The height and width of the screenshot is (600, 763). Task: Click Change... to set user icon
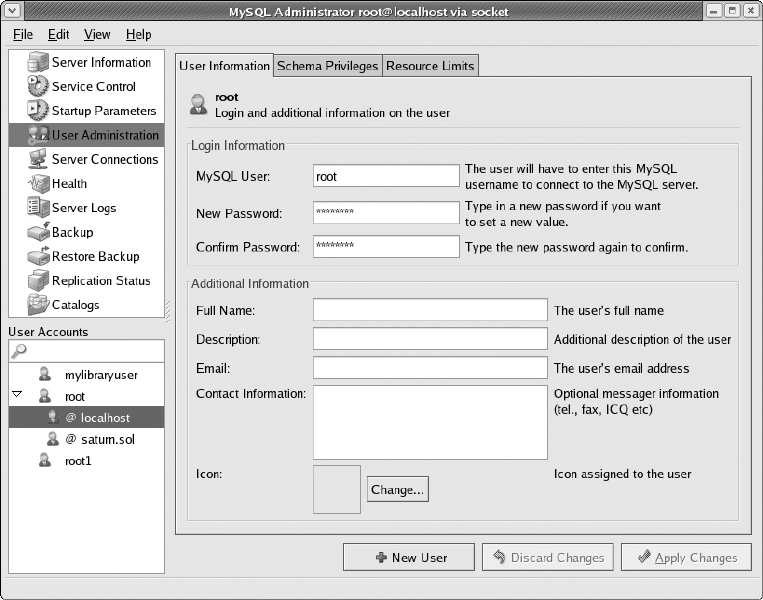coord(398,489)
